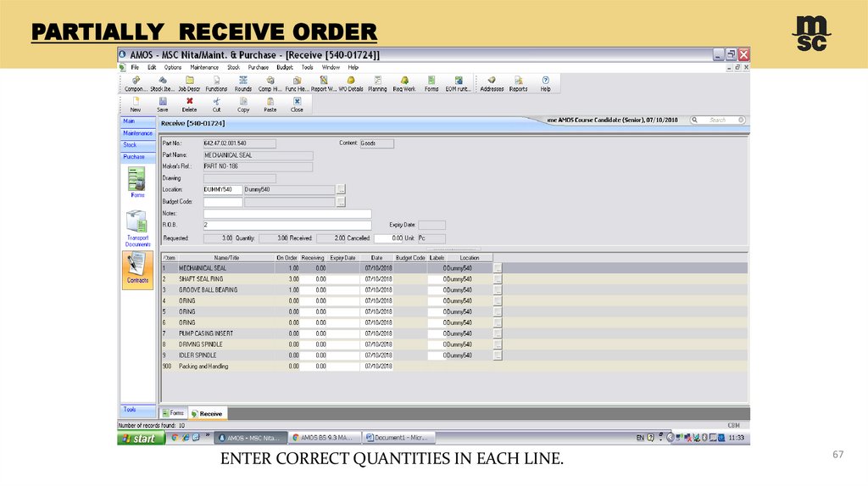Open the Req Work toolbar icon

tap(404, 84)
